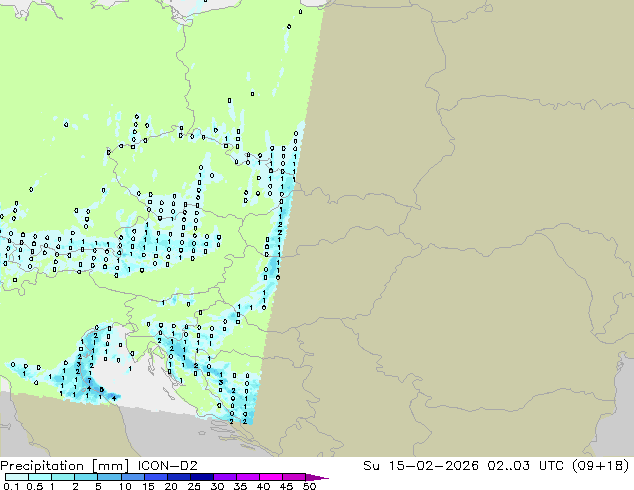Viewport: 634px width, 490px height.
Task: Click the '25' legend scale value
Action: coord(194,486)
